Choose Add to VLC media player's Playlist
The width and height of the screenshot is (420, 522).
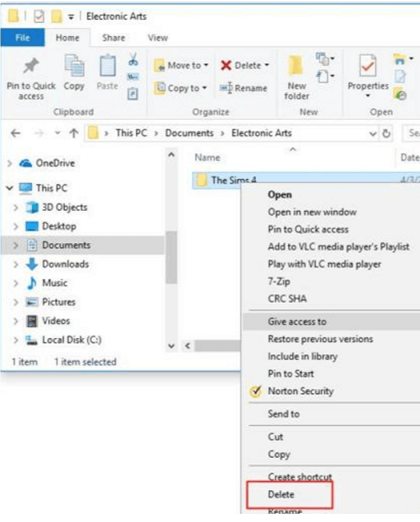(339, 247)
